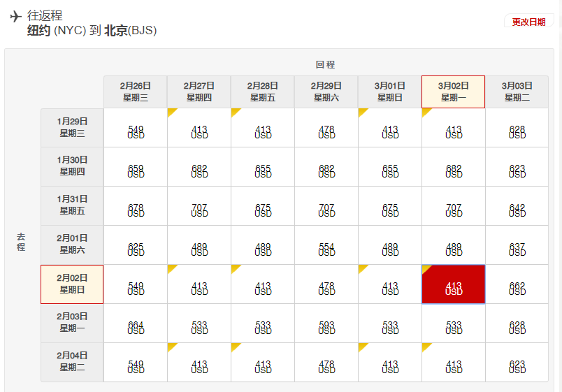Select return date header 2月29日 星期六
Screen dimensions: 562x392
(326, 92)
